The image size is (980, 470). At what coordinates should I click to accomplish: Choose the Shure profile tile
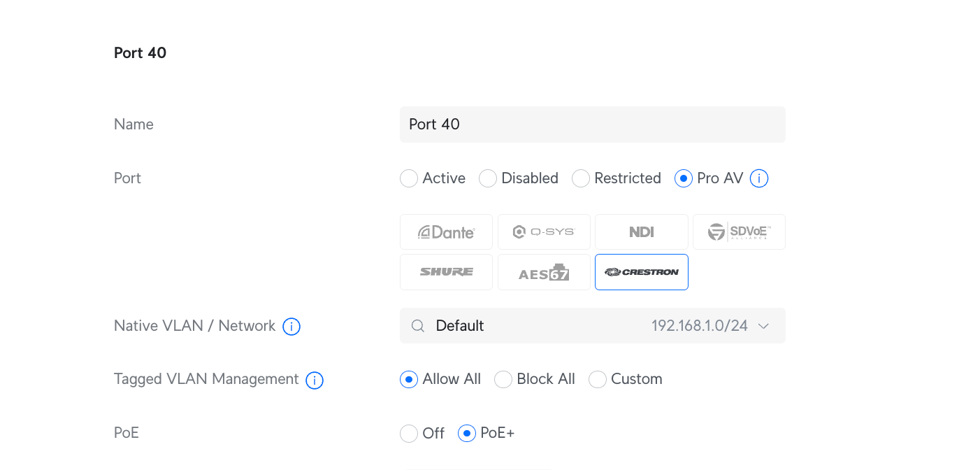[x=446, y=272]
